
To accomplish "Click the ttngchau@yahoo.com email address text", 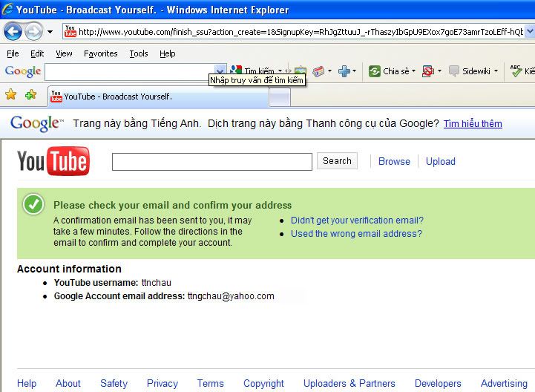I will coord(231,296).
